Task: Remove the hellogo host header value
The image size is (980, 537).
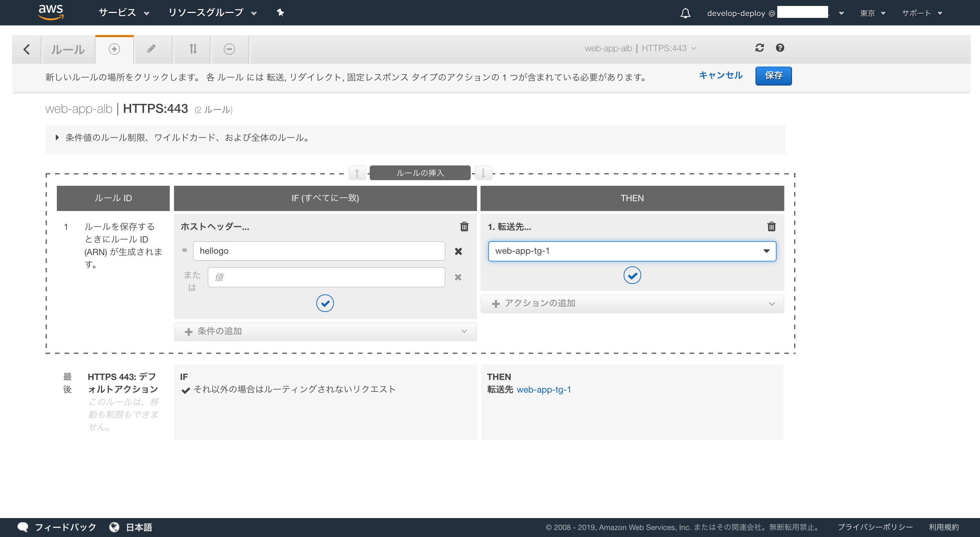Action: click(458, 251)
